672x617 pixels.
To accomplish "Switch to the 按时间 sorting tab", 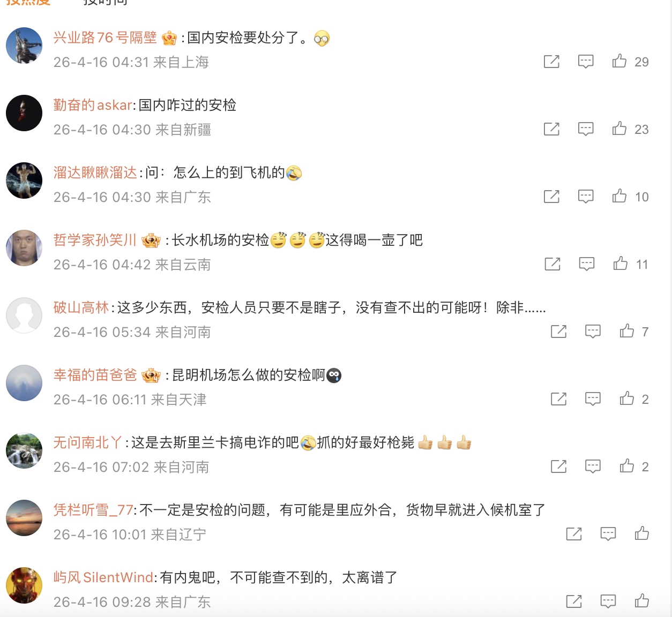I will [106, 2].
